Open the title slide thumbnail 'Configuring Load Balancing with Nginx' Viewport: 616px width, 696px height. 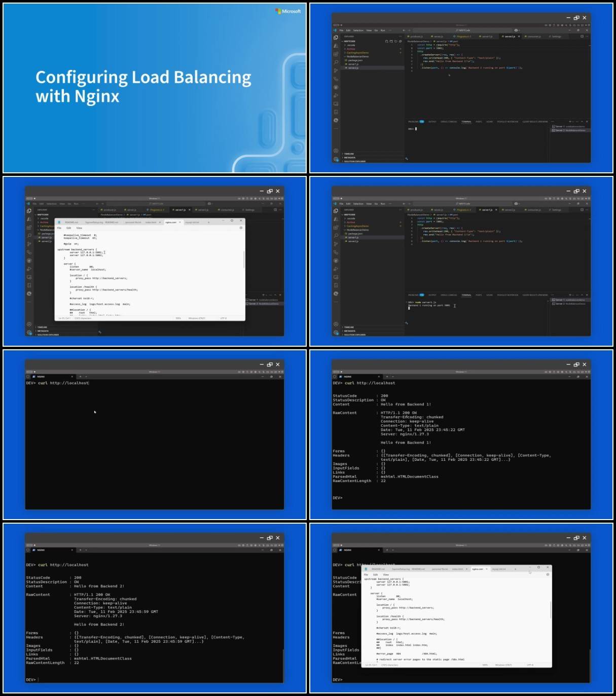tap(155, 88)
